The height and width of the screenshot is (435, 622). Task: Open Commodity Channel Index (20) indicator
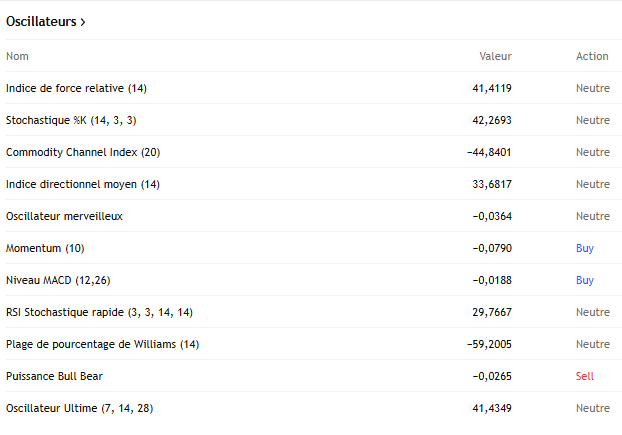[83, 152]
